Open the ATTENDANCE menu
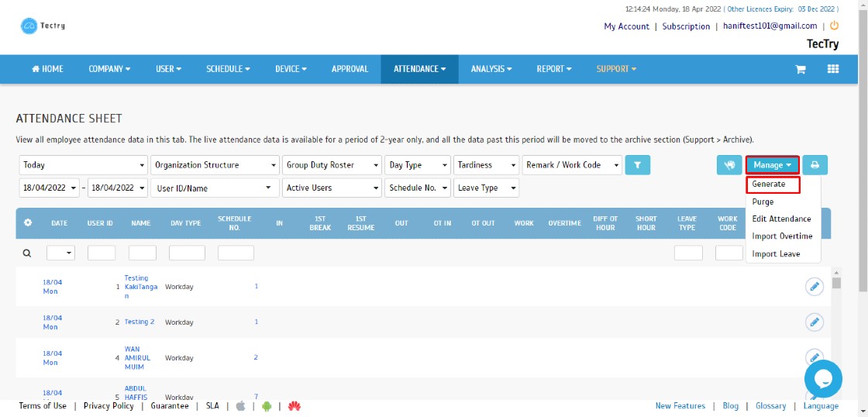 point(419,69)
